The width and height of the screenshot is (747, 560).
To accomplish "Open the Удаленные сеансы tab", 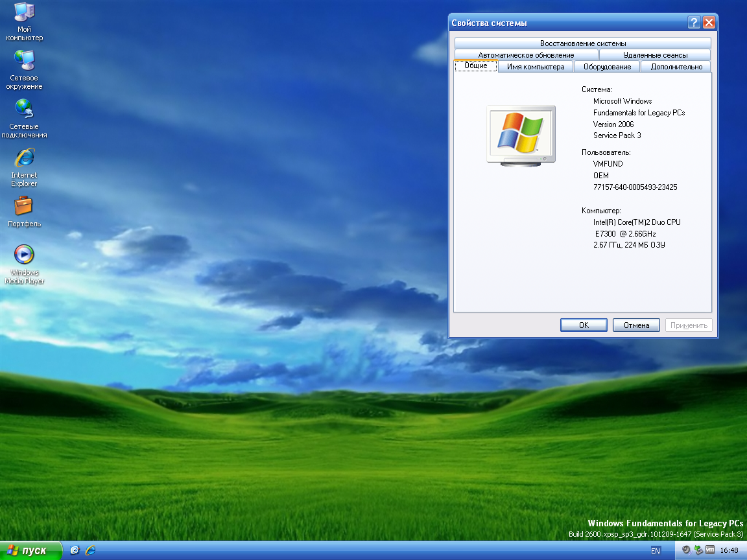I will tap(655, 55).
